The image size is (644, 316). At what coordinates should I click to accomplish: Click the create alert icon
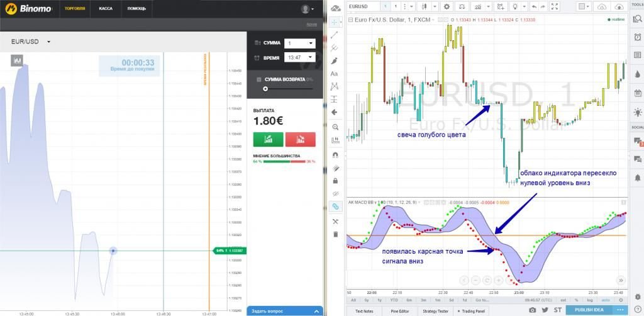point(501,6)
